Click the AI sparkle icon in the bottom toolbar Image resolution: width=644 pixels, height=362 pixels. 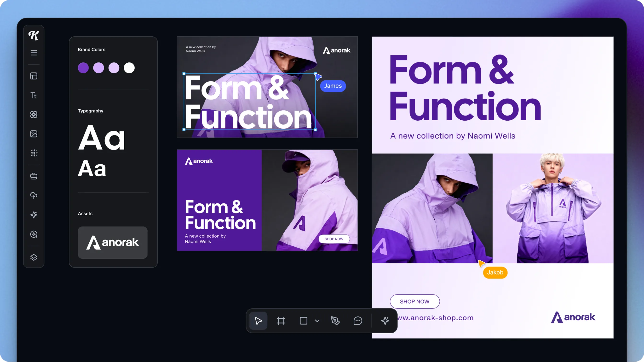[385, 321]
